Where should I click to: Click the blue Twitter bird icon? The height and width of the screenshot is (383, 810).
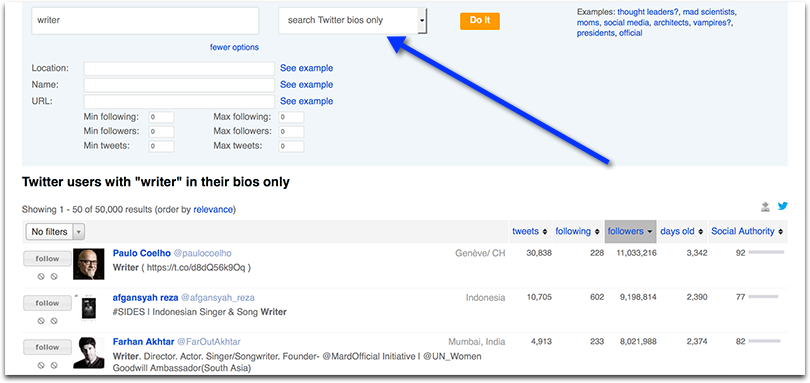(783, 206)
